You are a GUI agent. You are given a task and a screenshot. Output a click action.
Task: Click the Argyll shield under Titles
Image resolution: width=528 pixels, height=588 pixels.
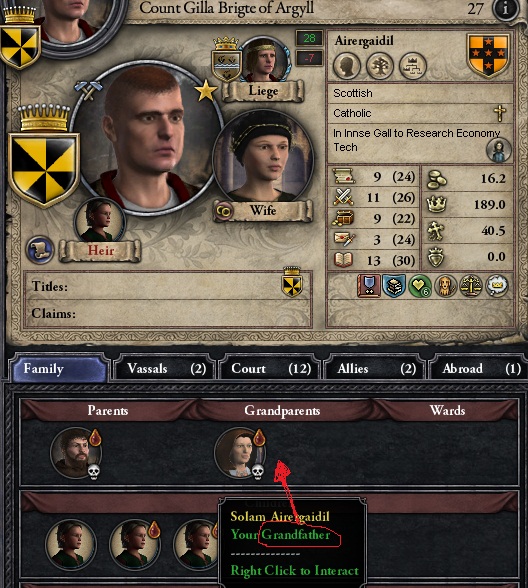pyautogui.click(x=292, y=282)
